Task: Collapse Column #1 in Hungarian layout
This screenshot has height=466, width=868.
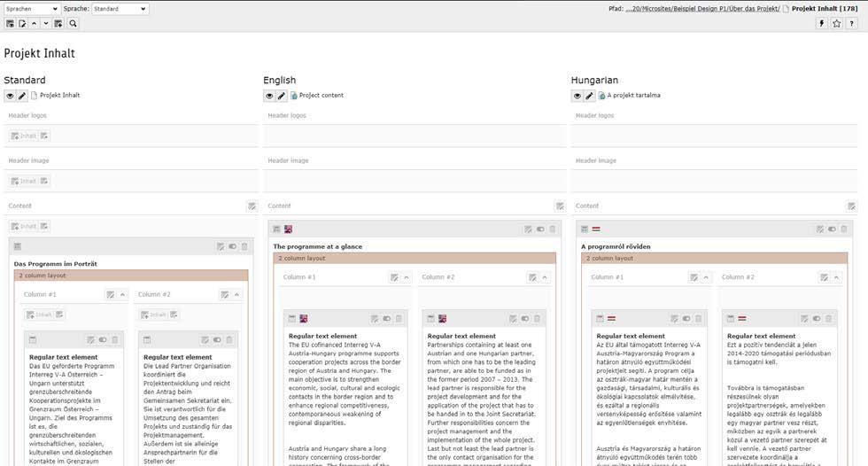Action: (x=705, y=277)
